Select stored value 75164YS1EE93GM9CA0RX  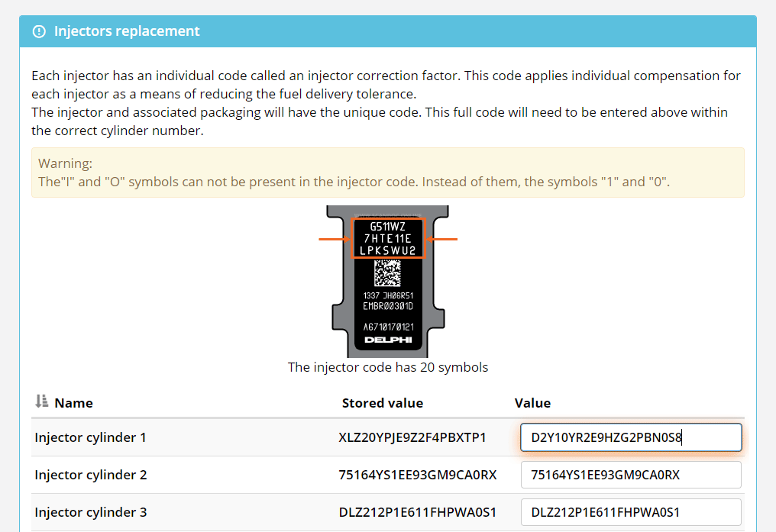[x=417, y=475]
